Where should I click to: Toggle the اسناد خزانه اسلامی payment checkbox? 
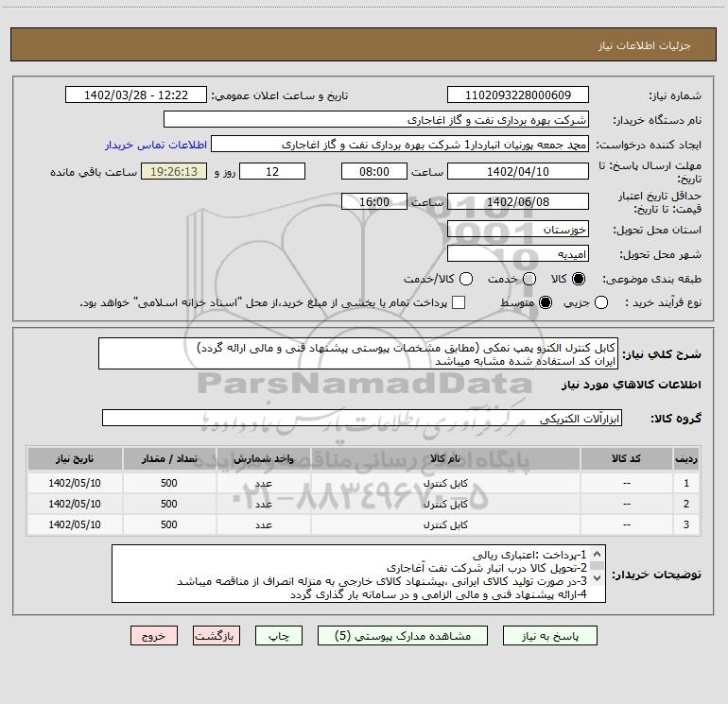click(459, 302)
